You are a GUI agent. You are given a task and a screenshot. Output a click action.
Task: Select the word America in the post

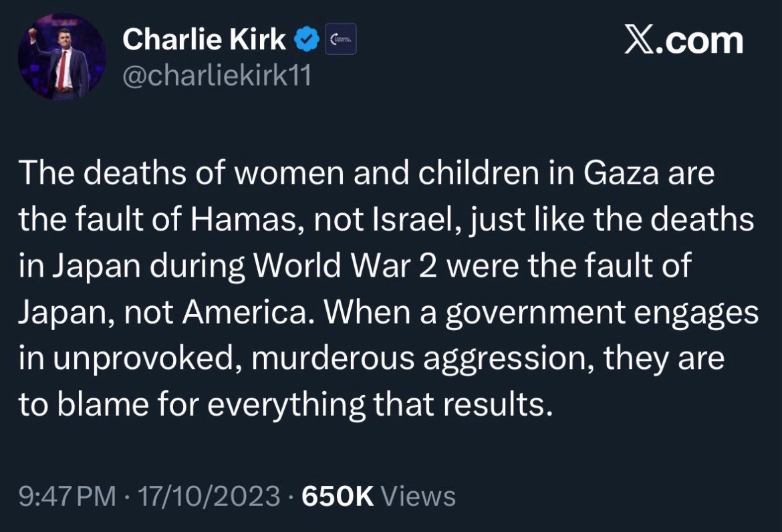coord(245,312)
